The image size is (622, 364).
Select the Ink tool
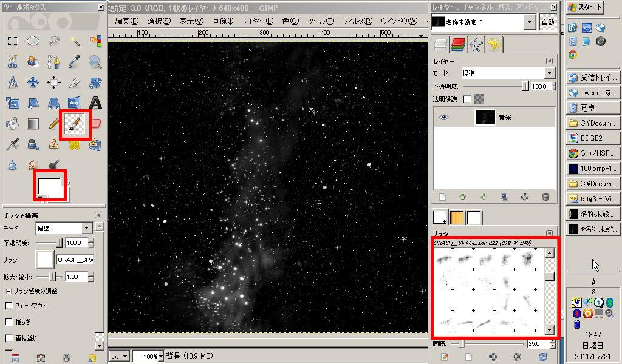[x=33, y=144]
